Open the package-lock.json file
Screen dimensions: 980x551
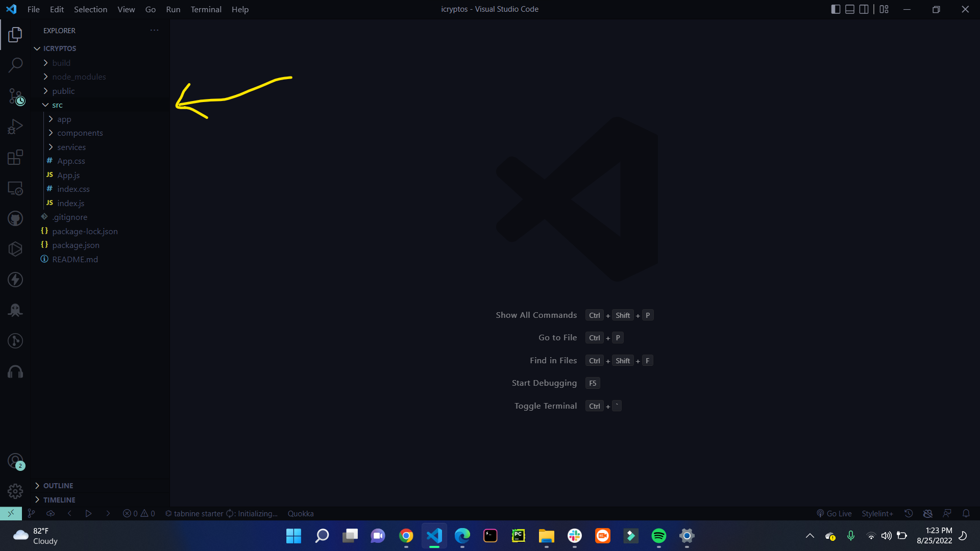pyautogui.click(x=85, y=231)
